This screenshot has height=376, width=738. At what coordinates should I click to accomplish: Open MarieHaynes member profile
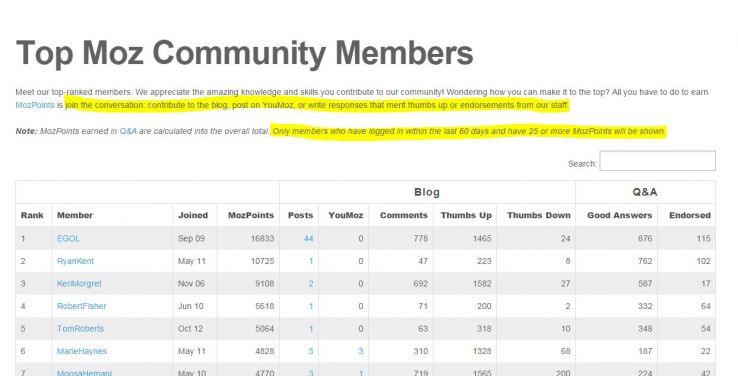(x=82, y=352)
